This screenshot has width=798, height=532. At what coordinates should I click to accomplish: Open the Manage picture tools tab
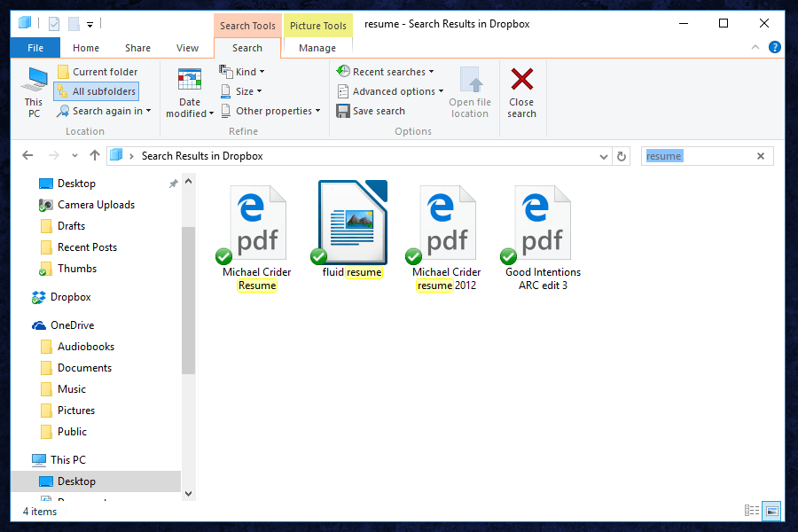coord(317,48)
